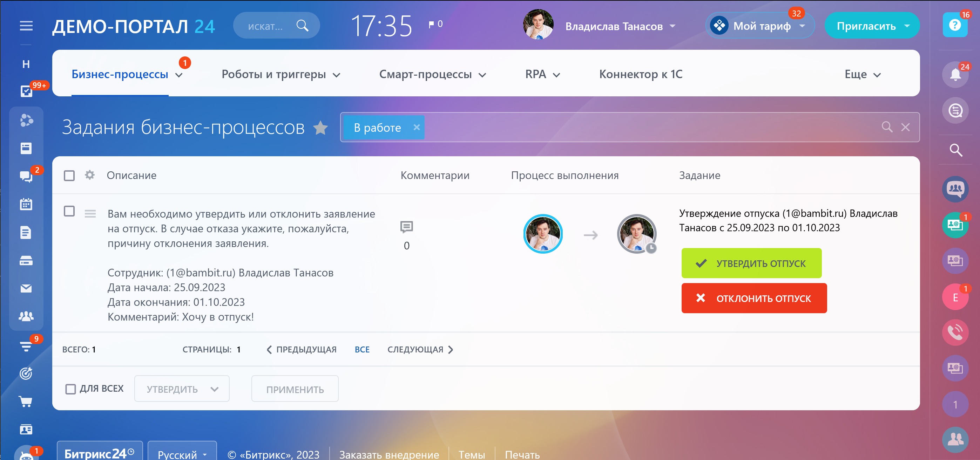
Task: Open grid settings gear icon
Action: pos(90,175)
